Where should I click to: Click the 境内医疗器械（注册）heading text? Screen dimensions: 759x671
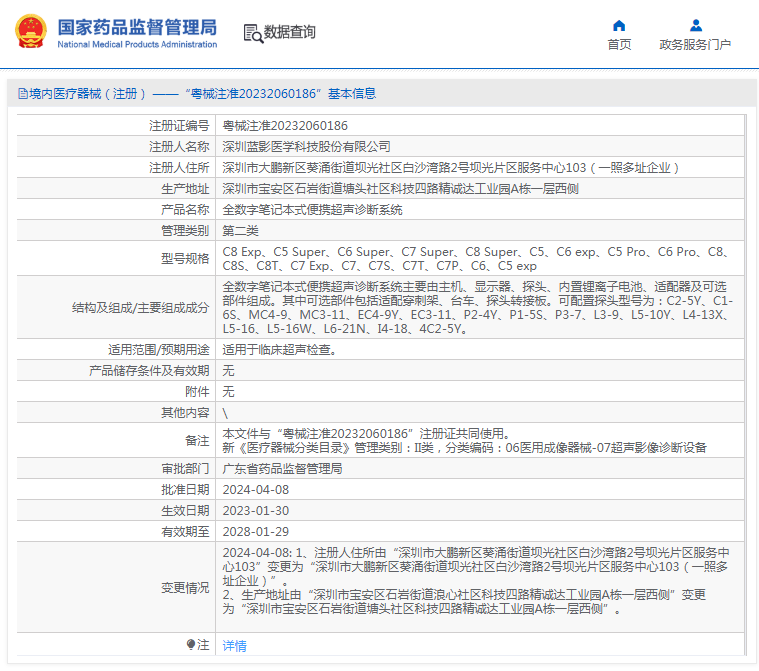88,93
